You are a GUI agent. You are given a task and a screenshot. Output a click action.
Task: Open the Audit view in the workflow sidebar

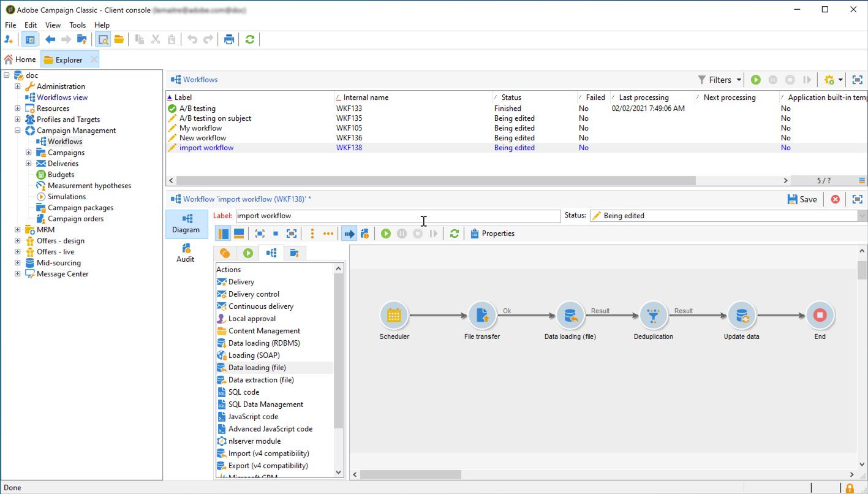tap(185, 253)
